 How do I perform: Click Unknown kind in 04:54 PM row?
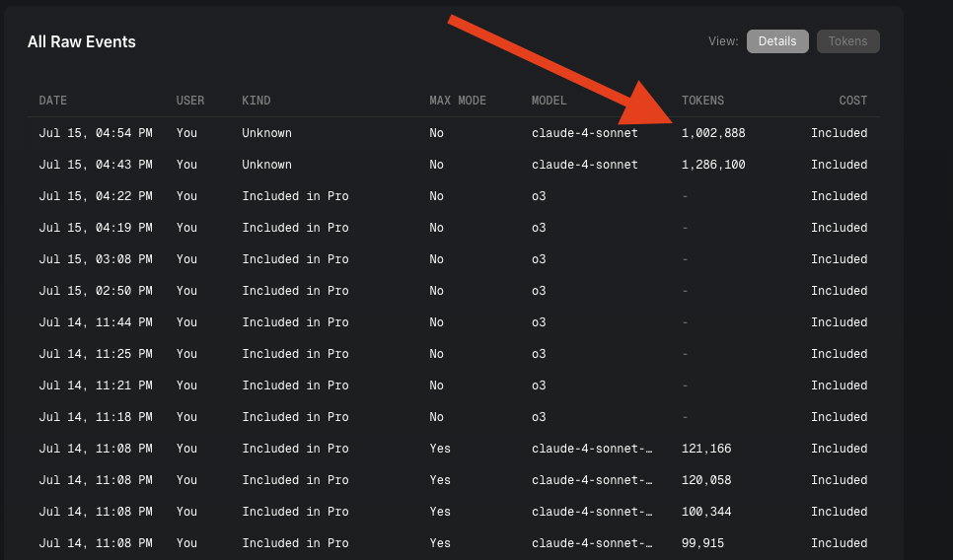coord(266,133)
